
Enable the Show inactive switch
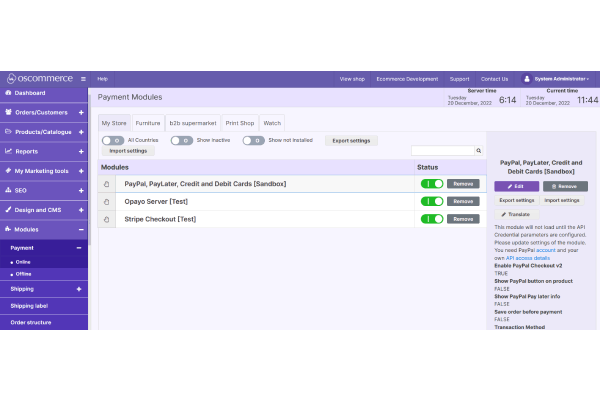pyautogui.click(x=181, y=141)
